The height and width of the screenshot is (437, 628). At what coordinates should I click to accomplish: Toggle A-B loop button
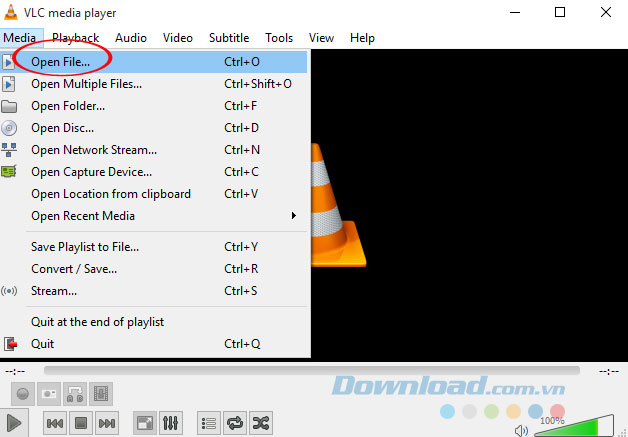(x=75, y=394)
